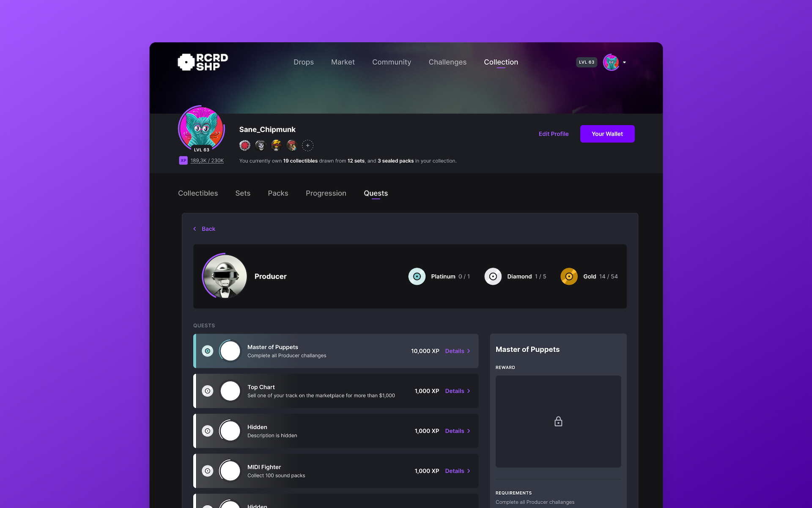Select the Collectibles tab

tap(198, 193)
